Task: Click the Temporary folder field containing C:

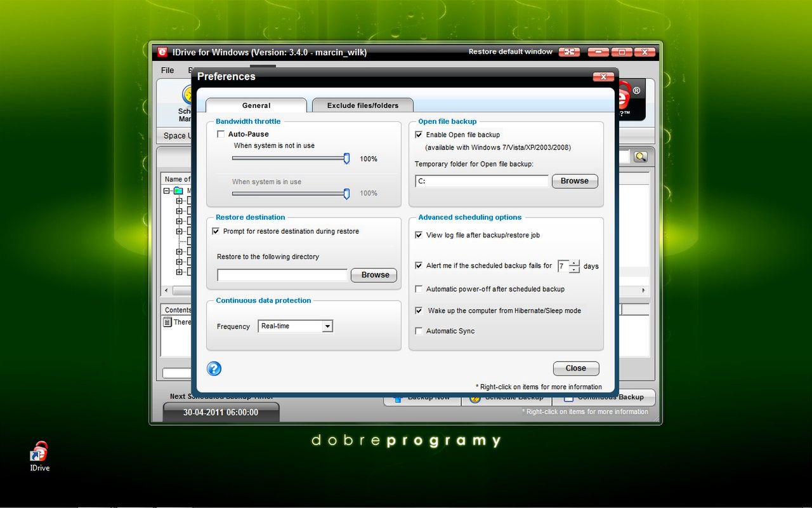Action: pyautogui.click(x=481, y=182)
